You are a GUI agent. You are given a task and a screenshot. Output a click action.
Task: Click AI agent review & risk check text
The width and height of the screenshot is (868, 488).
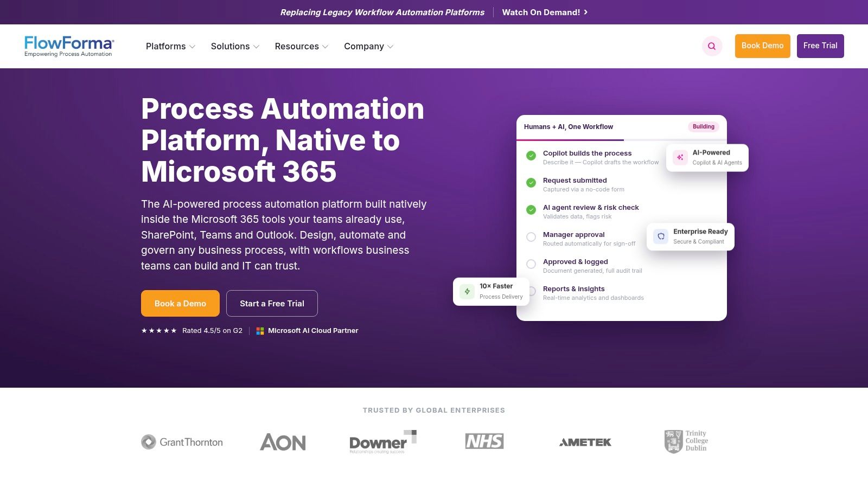coord(591,208)
